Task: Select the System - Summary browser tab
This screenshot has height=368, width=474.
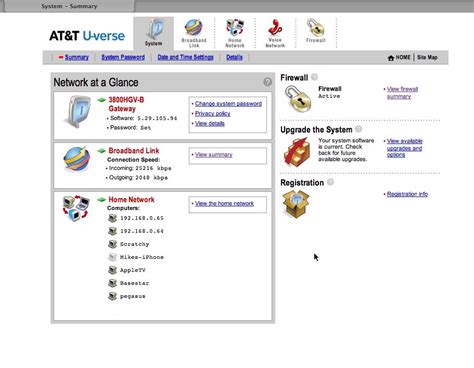Action: [69, 6]
